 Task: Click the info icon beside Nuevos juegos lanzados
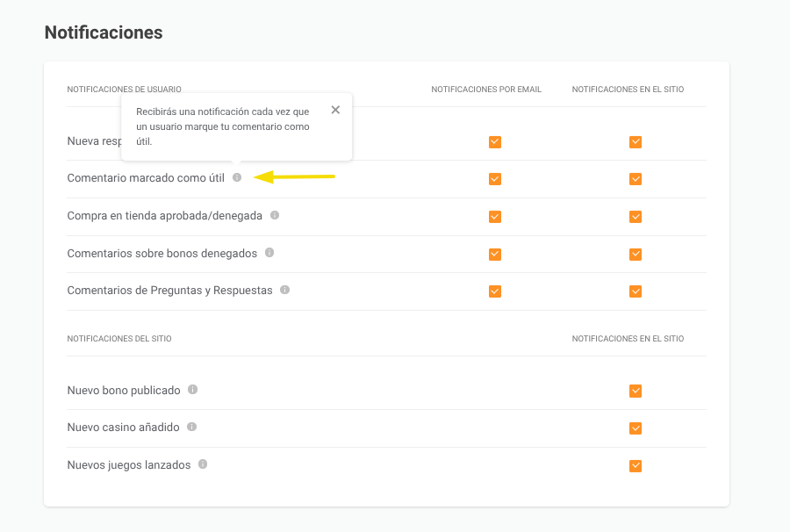point(203,464)
